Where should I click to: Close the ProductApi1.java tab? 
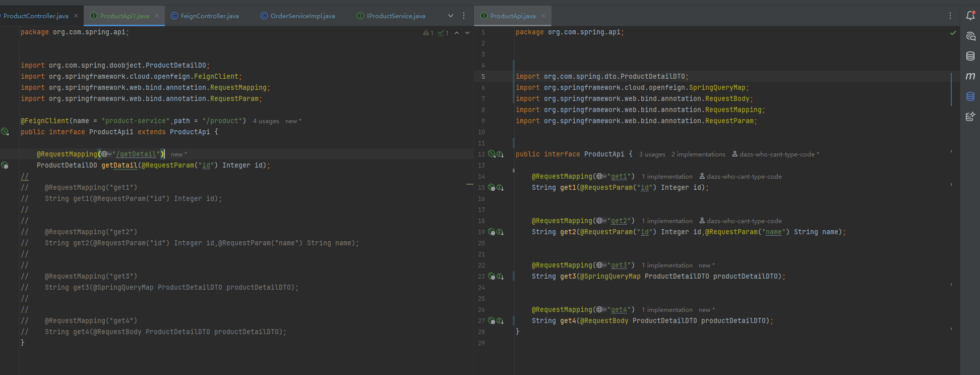(157, 16)
